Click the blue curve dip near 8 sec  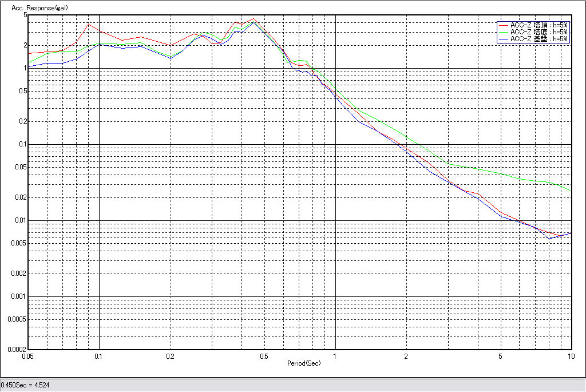549,239
